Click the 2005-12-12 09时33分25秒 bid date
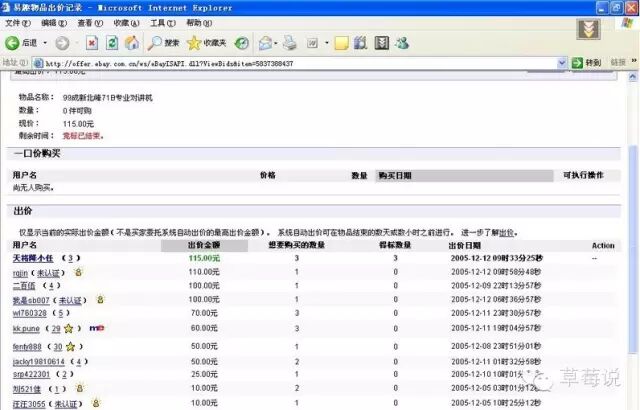 497,258
